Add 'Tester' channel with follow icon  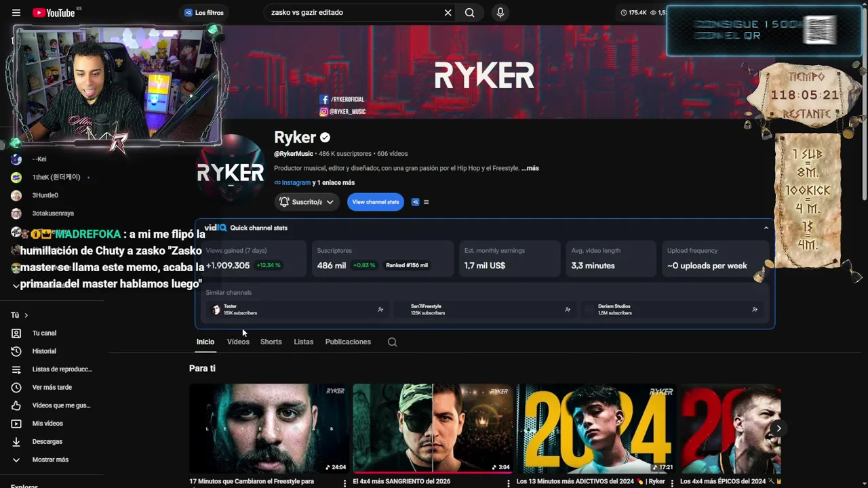click(380, 310)
